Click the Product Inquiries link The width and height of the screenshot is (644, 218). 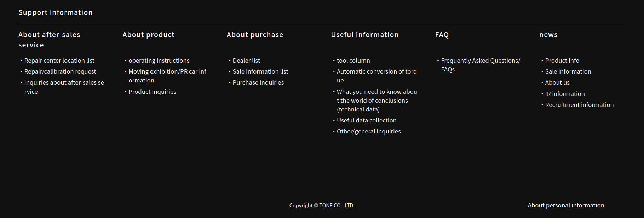(152, 92)
